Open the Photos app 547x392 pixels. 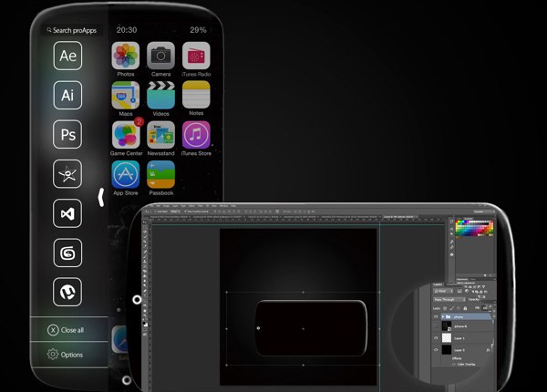[126, 56]
